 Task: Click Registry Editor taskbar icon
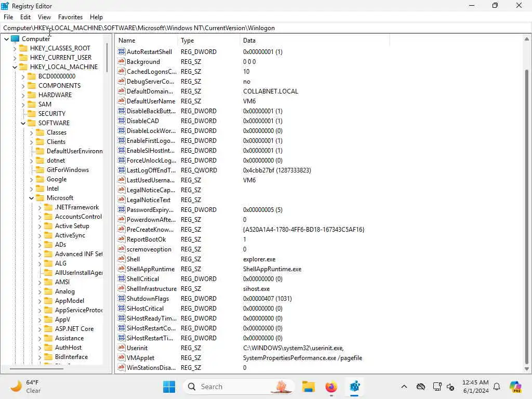(354, 387)
